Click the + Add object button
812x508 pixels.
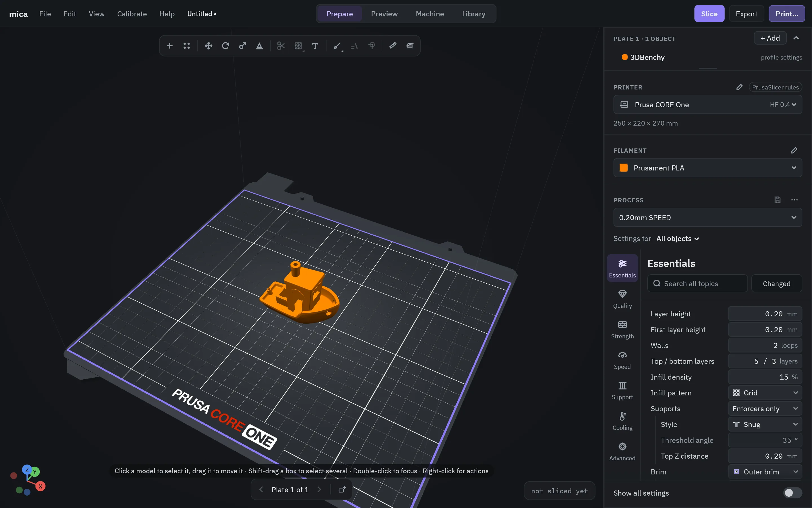(770, 38)
